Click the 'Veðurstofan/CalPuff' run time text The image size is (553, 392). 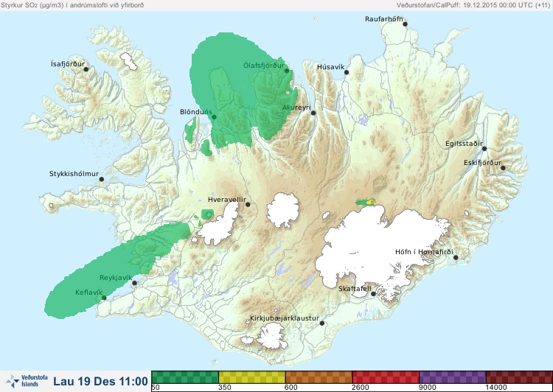[473, 5]
